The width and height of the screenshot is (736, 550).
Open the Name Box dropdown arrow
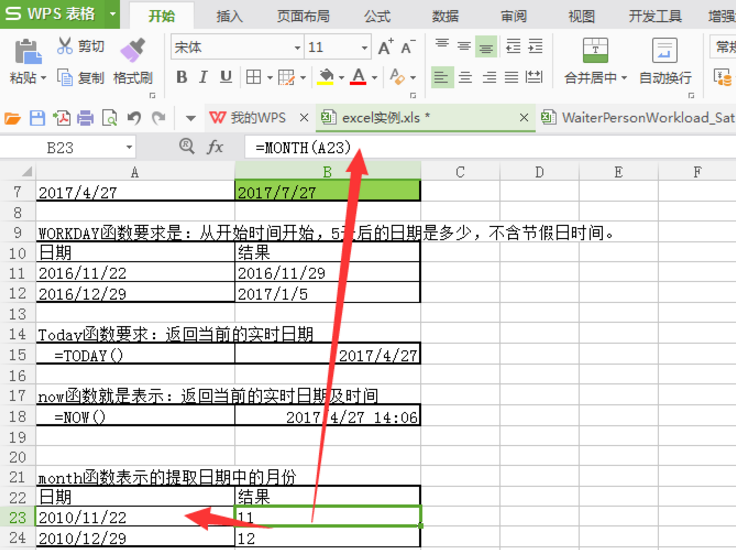[x=129, y=147]
